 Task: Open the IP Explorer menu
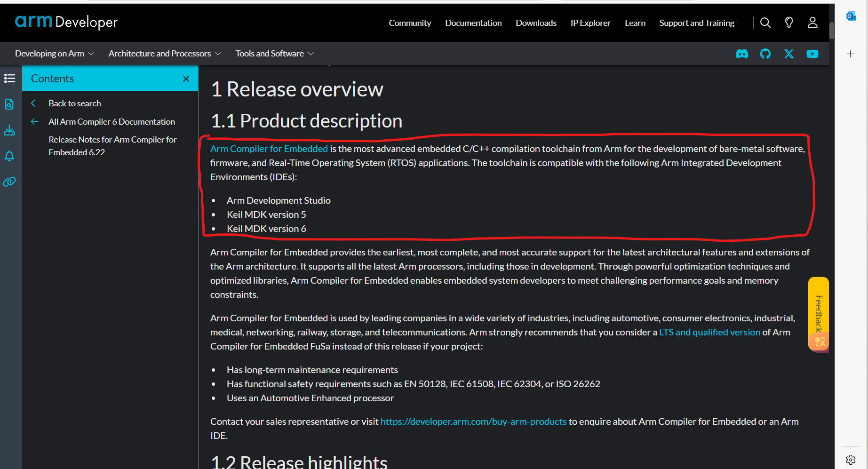coord(590,23)
